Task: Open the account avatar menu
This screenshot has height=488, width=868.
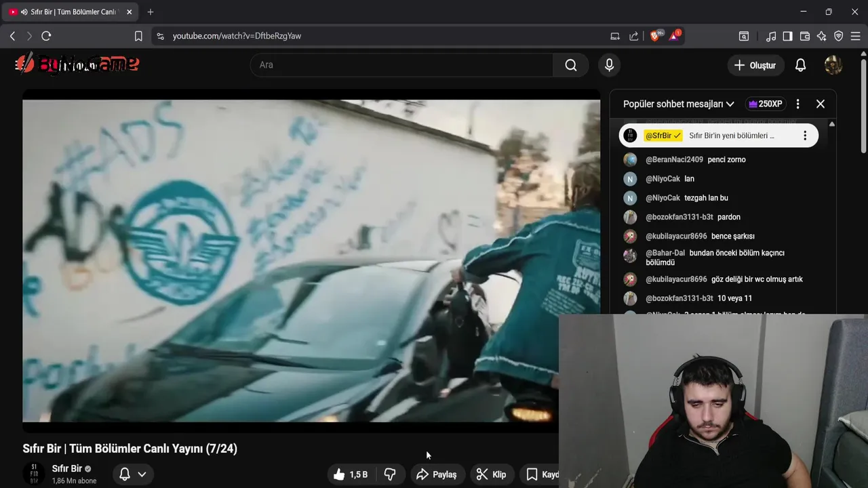Action: pos(833,65)
